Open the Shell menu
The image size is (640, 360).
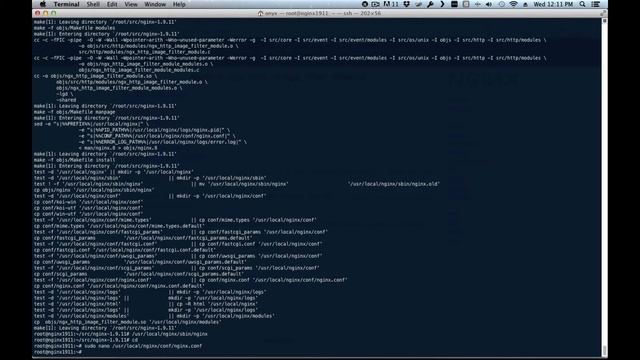(93, 4)
